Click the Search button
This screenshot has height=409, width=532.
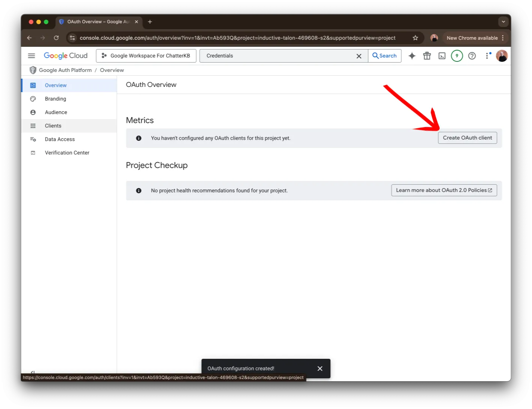tap(385, 56)
